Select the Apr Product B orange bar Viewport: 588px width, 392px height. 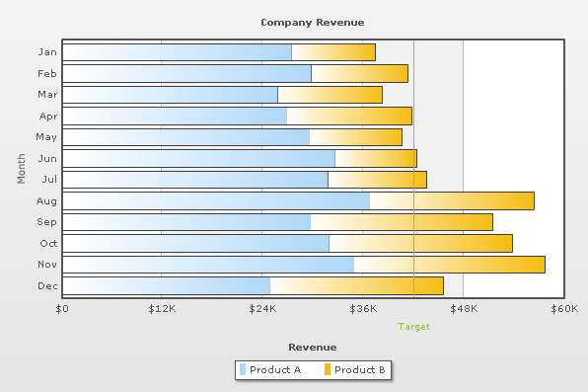[349, 117]
